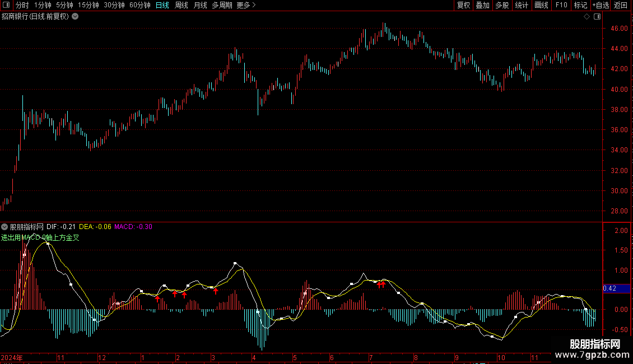Open the 招商银行 chart settings dropdown
This screenshot has height=364, width=633.
click(75, 17)
